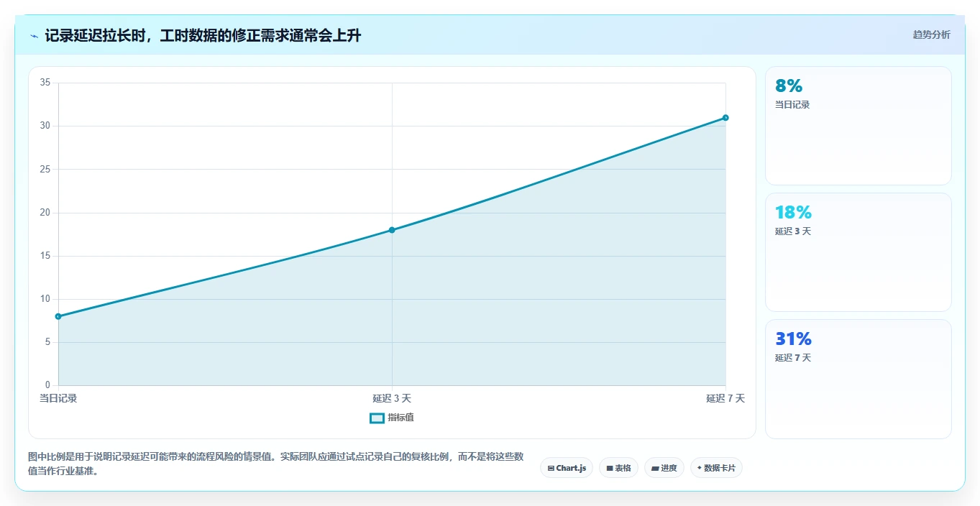Select the Chart.js tag chip
The image size is (980, 506).
[567, 468]
